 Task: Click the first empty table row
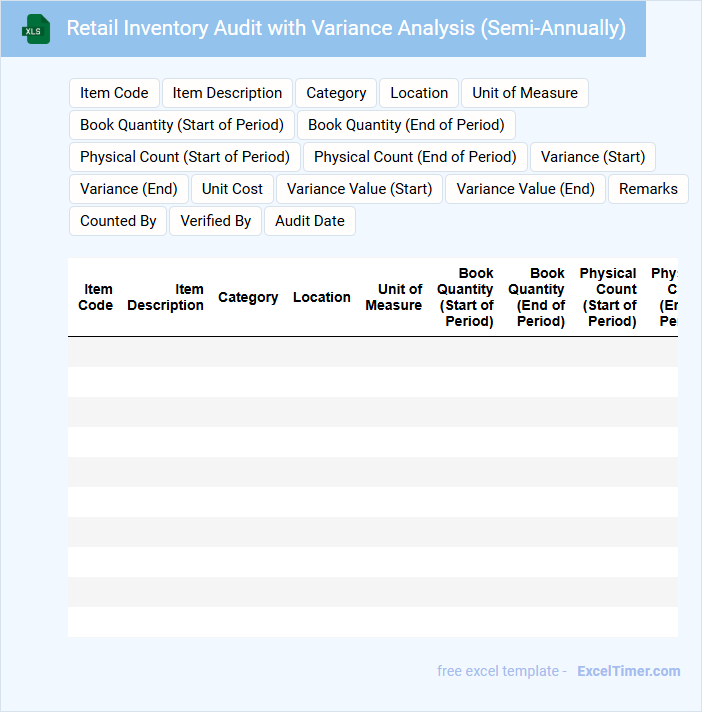pos(373,352)
